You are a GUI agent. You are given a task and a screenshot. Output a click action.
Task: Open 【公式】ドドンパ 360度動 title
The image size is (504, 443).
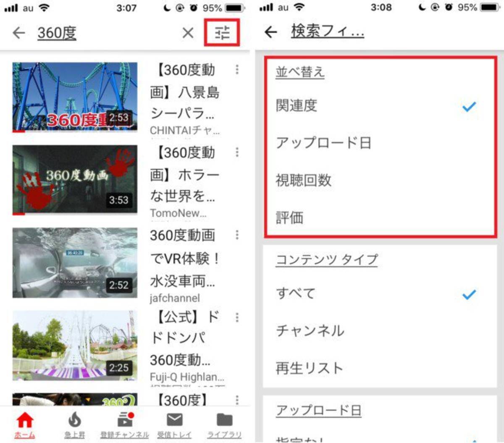[185, 339]
